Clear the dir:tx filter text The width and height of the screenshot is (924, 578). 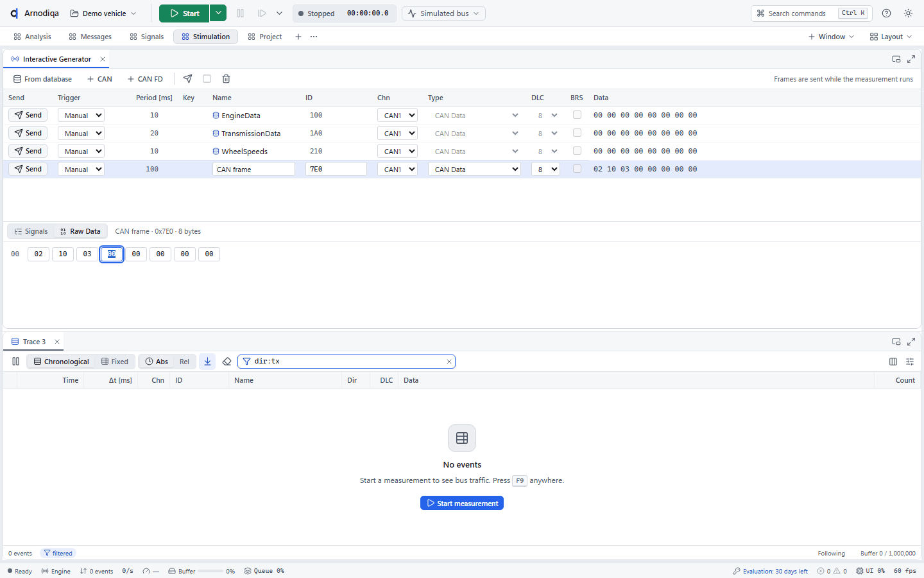449,362
